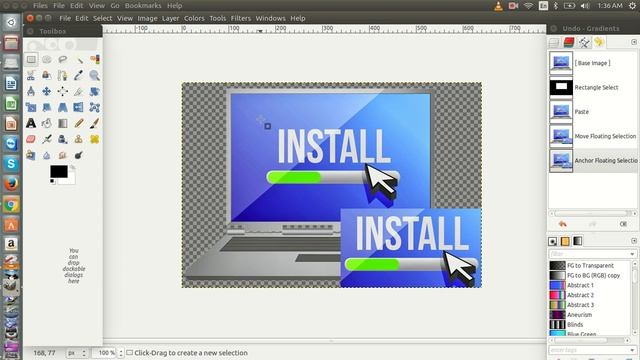The height and width of the screenshot is (360, 640).
Task: Select the Dodge/Burn tool
Action: coord(79,155)
